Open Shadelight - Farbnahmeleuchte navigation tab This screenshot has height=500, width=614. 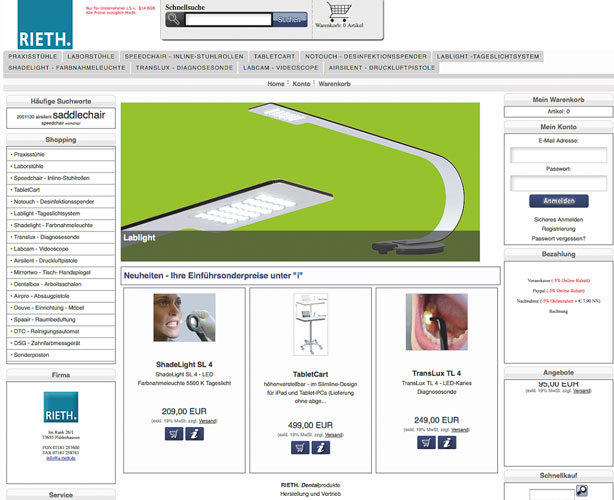(x=67, y=68)
